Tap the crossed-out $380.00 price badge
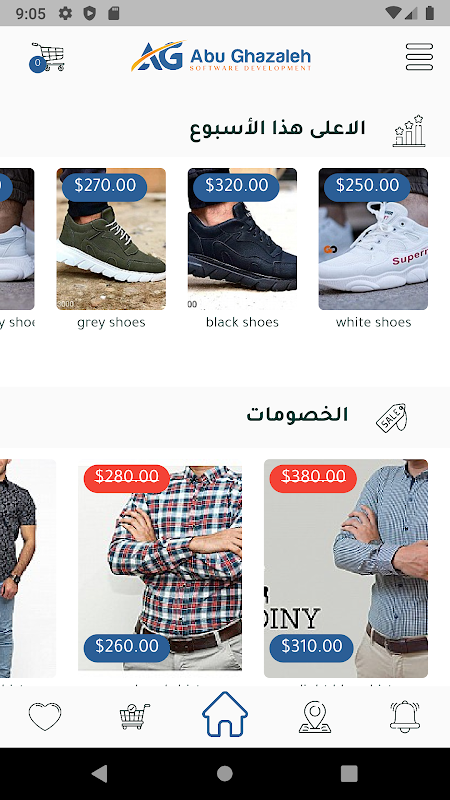 tap(313, 477)
